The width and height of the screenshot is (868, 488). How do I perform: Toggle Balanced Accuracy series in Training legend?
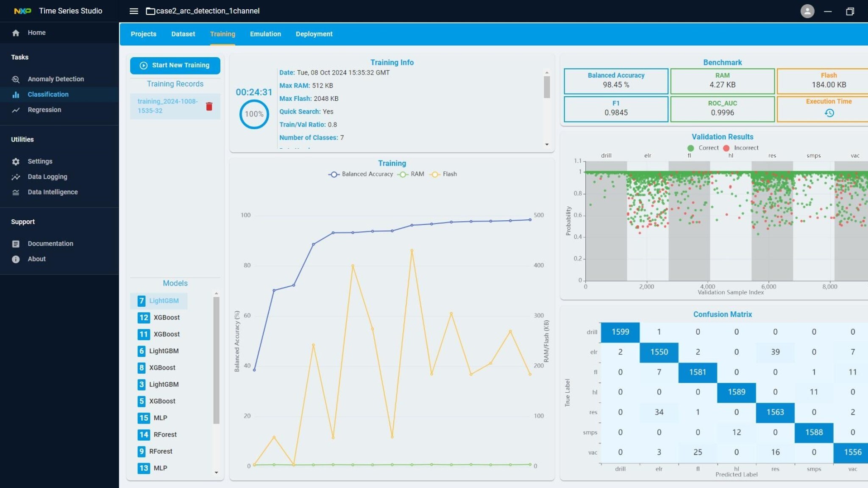coord(361,174)
